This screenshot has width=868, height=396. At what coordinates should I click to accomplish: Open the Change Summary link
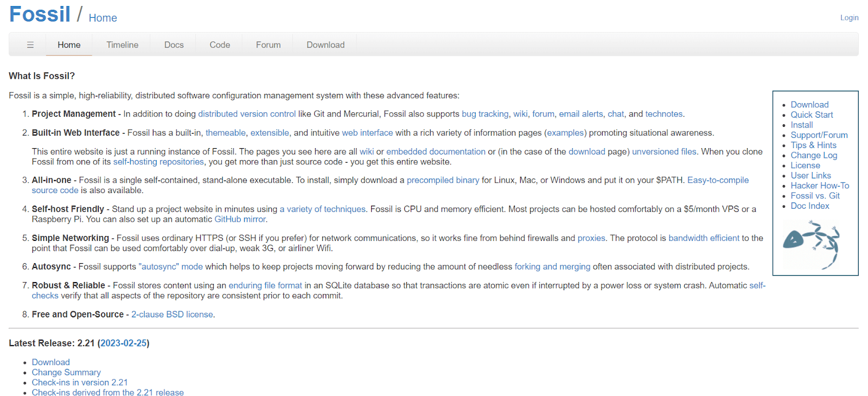(x=66, y=373)
